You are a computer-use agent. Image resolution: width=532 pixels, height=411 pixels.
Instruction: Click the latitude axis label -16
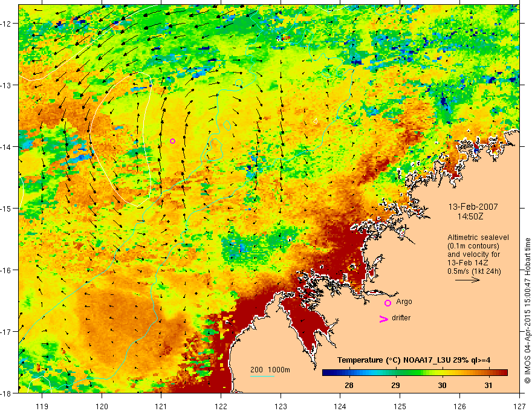tap(7, 270)
